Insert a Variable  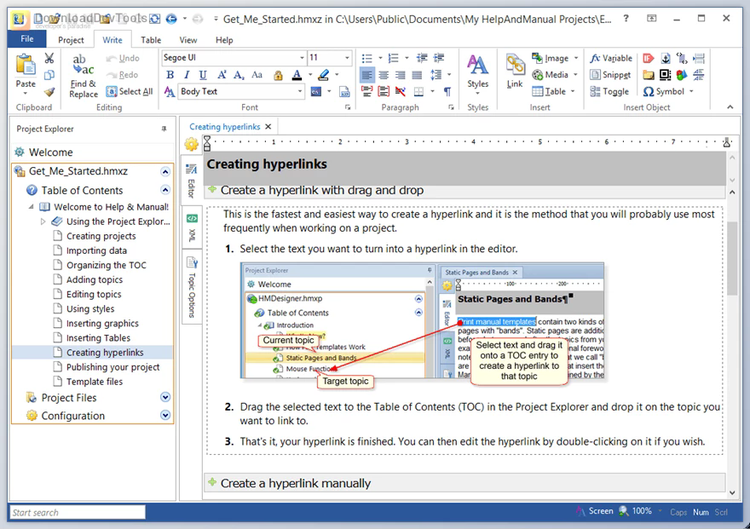pos(611,58)
